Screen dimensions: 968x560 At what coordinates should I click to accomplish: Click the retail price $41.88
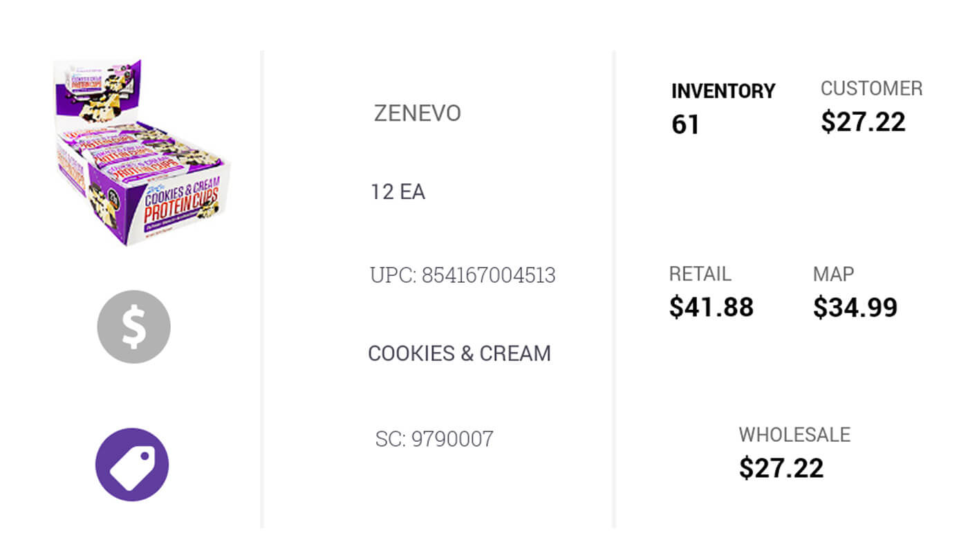point(711,307)
